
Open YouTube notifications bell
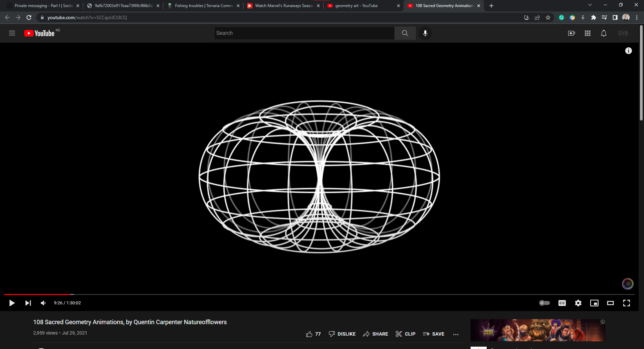(603, 33)
